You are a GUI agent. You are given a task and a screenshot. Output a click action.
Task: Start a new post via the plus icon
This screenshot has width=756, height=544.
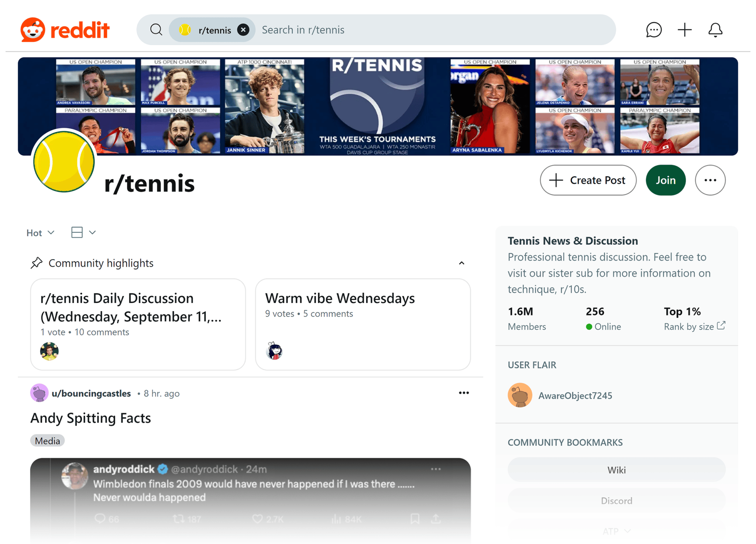684,30
